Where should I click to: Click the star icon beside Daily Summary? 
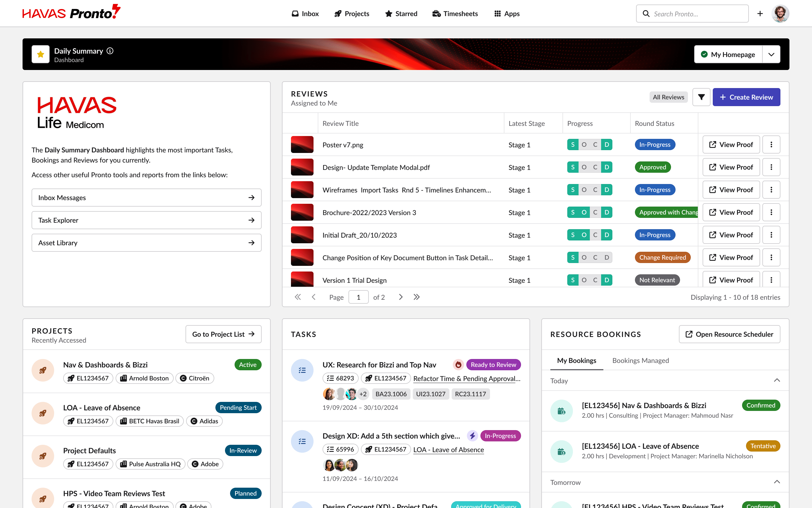[41, 54]
